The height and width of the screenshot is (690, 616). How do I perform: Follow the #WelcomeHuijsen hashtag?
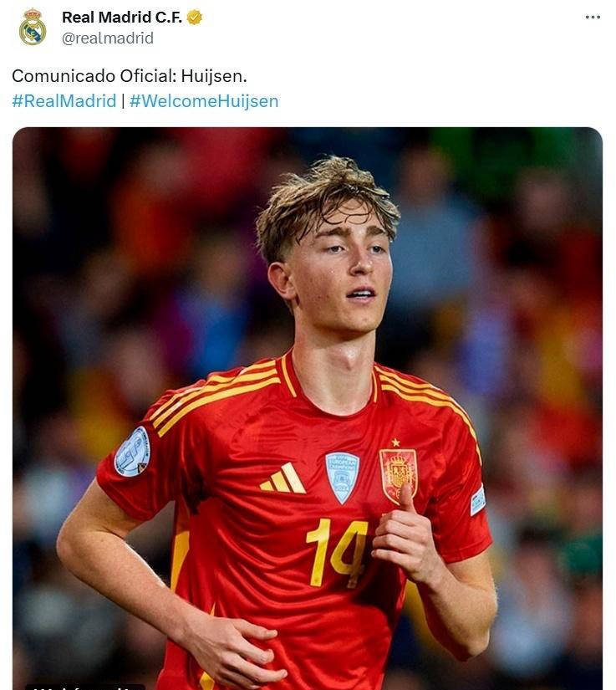click(x=204, y=100)
